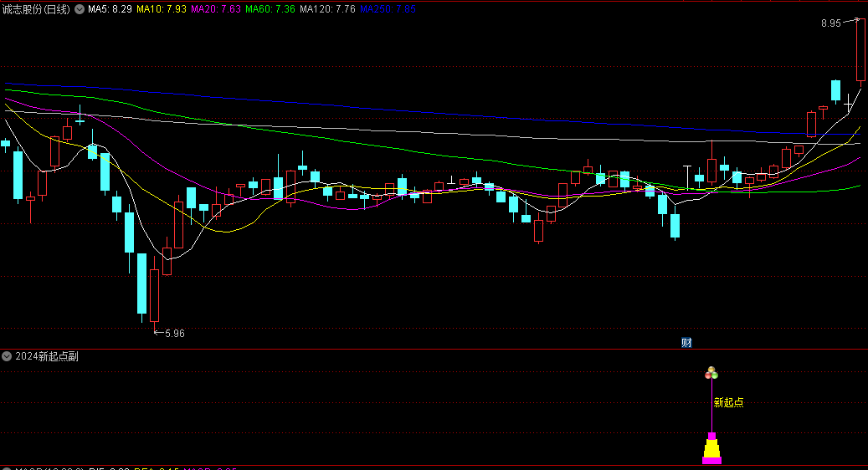Viewport: 868px width, 470px height.
Task: Click the 2024新起点副 indicator name
Action: point(47,356)
